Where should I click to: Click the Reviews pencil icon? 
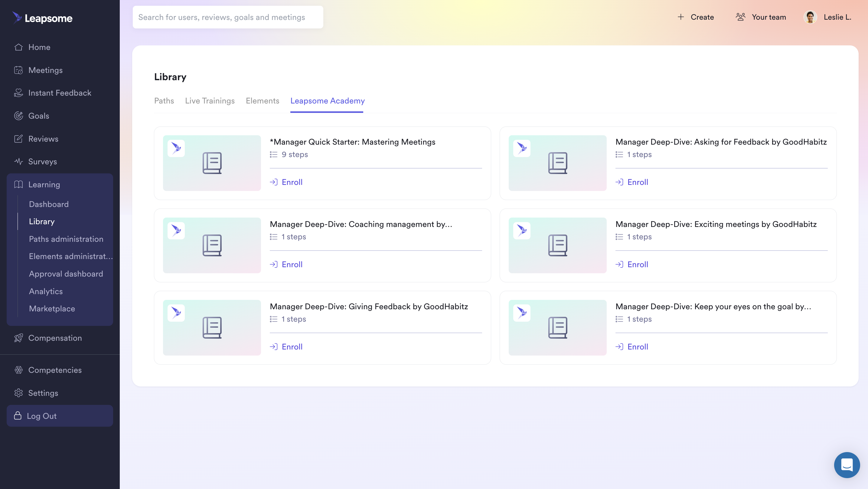[x=18, y=139]
